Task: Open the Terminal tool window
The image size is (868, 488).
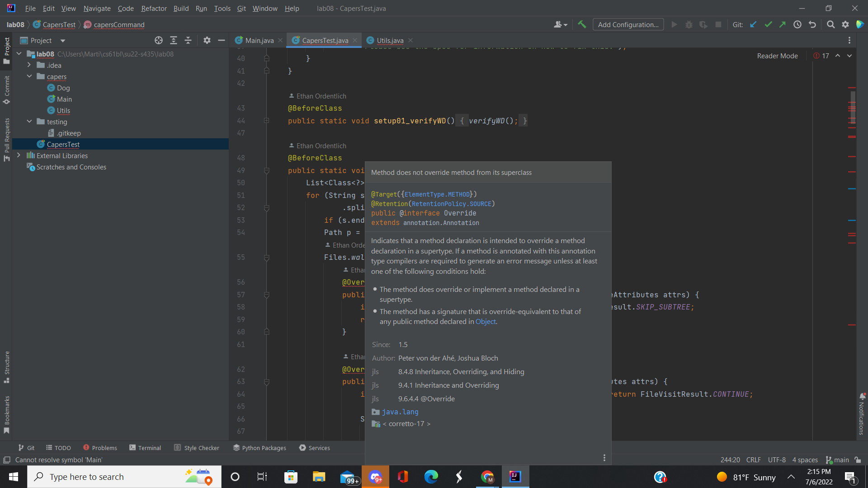Action: [x=145, y=448]
